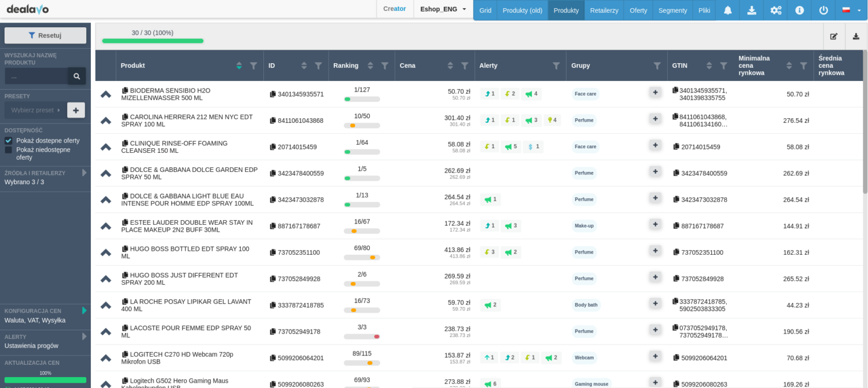Image resolution: width=868 pixels, height=388 pixels.
Task: Switch to the Grid tab
Action: pos(486,10)
